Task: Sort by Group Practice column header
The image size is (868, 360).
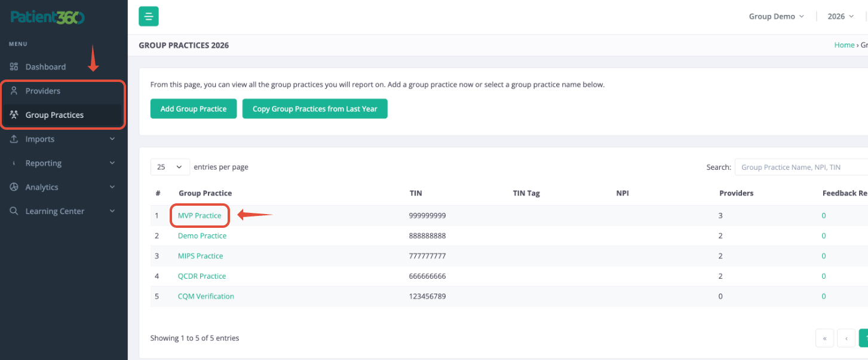Action: click(x=205, y=193)
